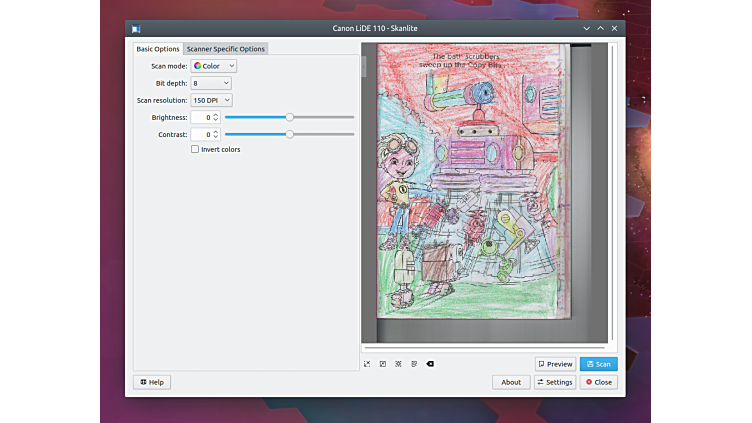Select the Basic Options tab
The width and height of the screenshot is (752, 423).
[x=158, y=49]
